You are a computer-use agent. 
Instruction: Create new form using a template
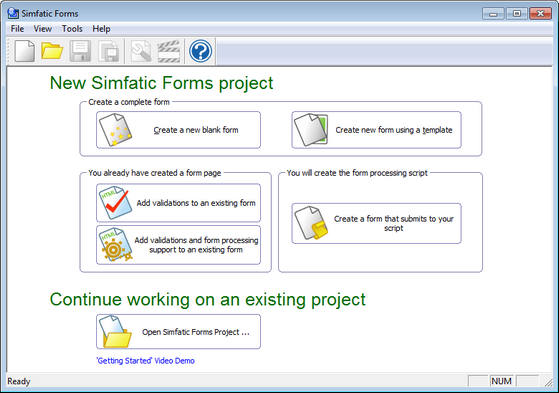pos(376,130)
